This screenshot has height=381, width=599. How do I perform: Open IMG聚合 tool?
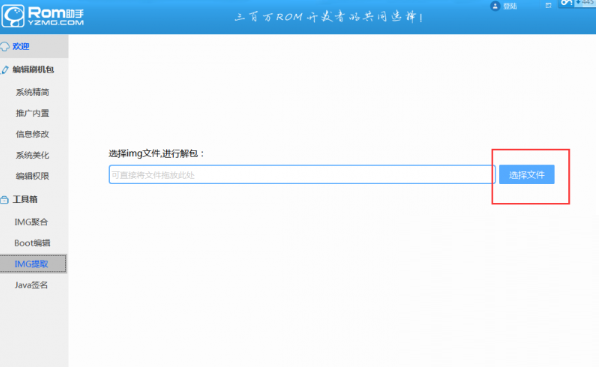click(x=31, y=222)
